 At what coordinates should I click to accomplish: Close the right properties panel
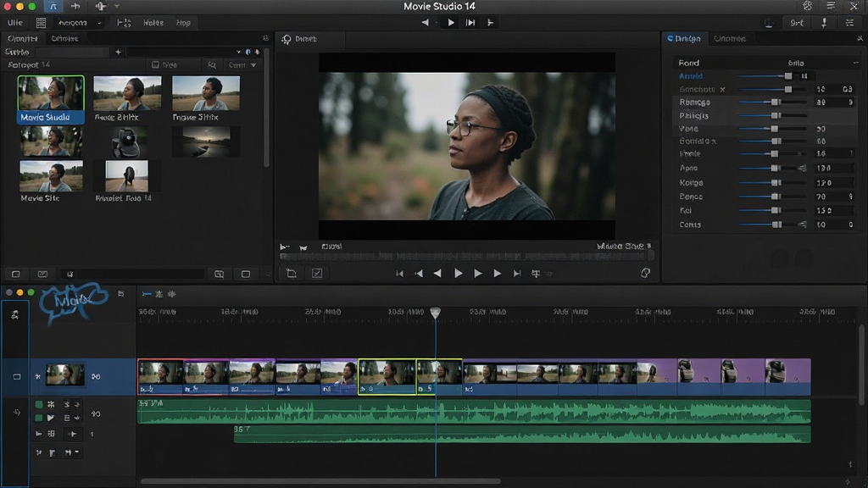860,38
